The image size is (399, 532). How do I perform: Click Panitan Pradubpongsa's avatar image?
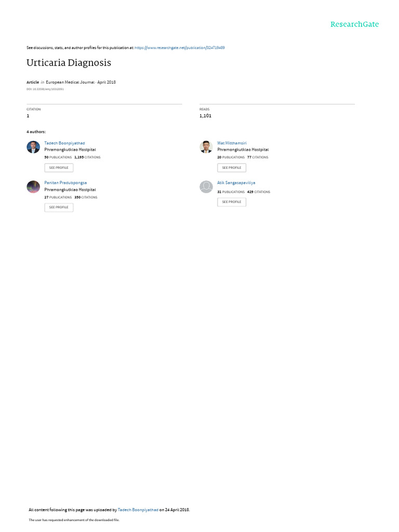[33, 187]
